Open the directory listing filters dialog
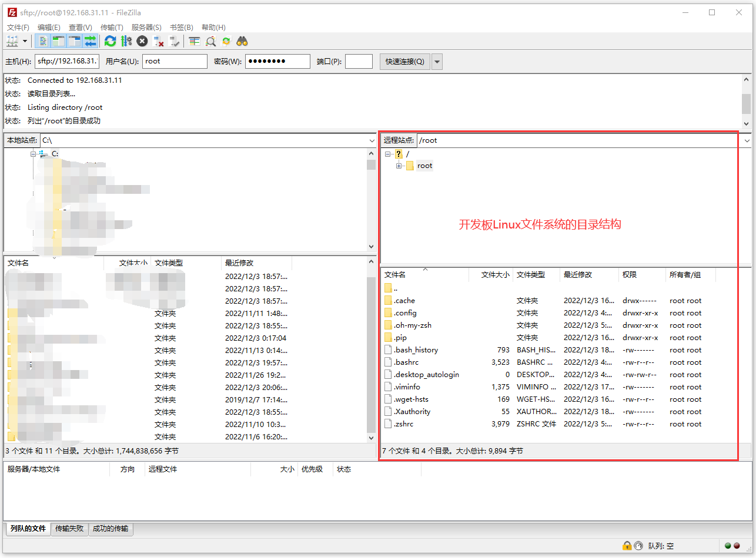The image size is (756, 558). click(x=195, y=41)
